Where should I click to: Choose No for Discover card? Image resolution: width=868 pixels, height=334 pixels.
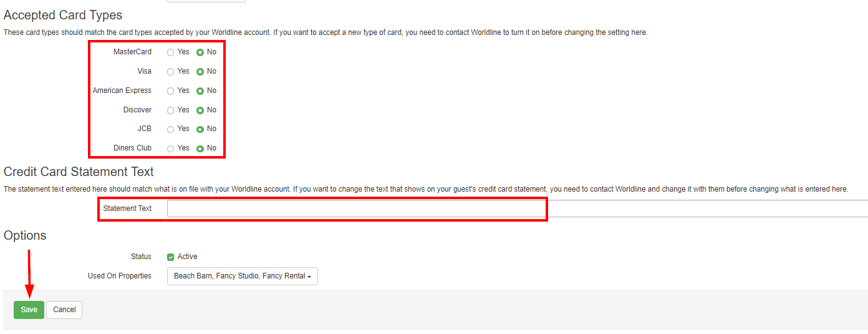click(200, 111)
